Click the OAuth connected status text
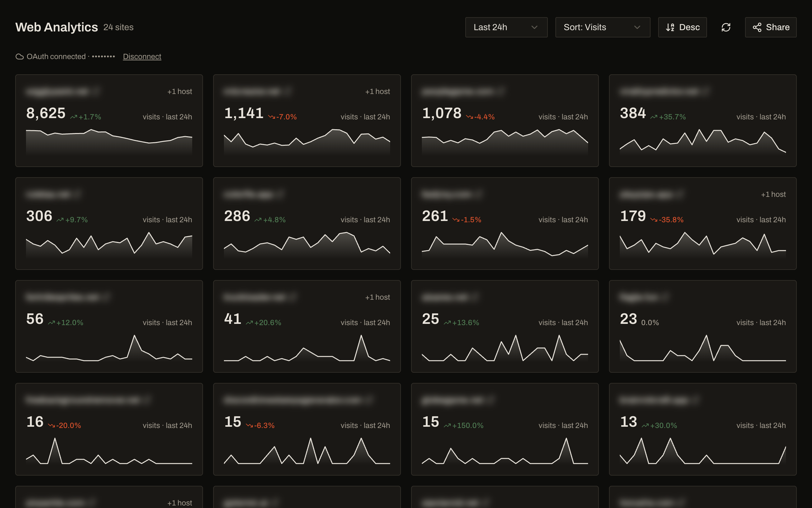The image size is (812, 508). pyautogui.click(x=56, y=56)
